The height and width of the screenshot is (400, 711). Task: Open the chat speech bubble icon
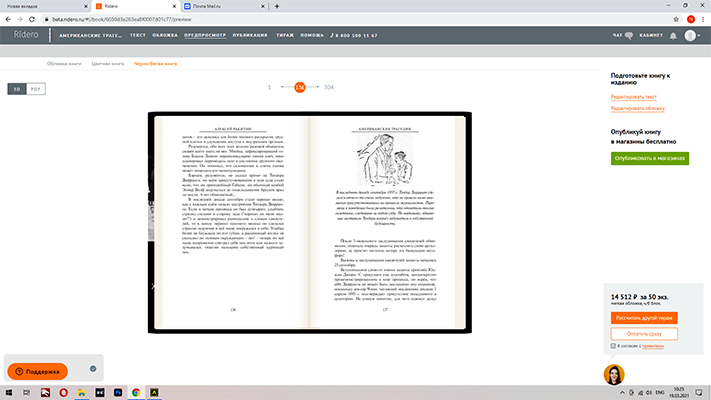point(629,35)
